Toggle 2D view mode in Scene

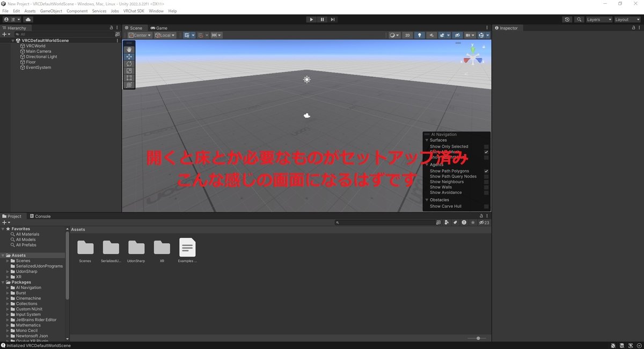point(408,35)
